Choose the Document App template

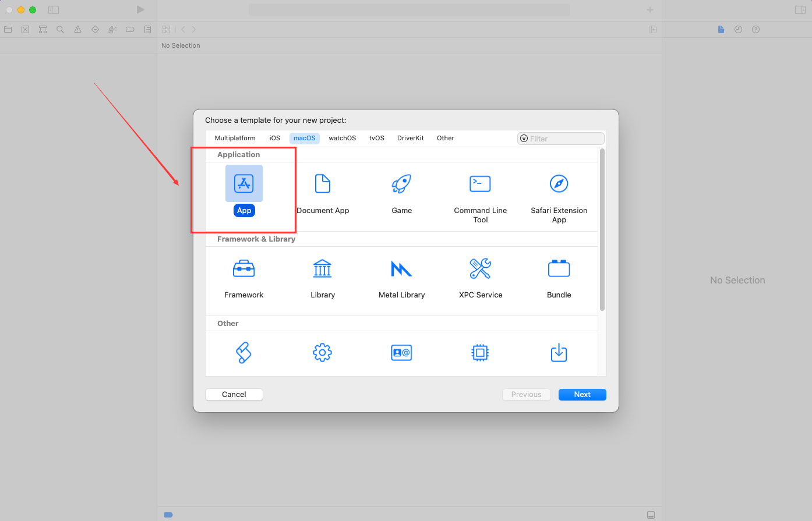click(323, 184)
